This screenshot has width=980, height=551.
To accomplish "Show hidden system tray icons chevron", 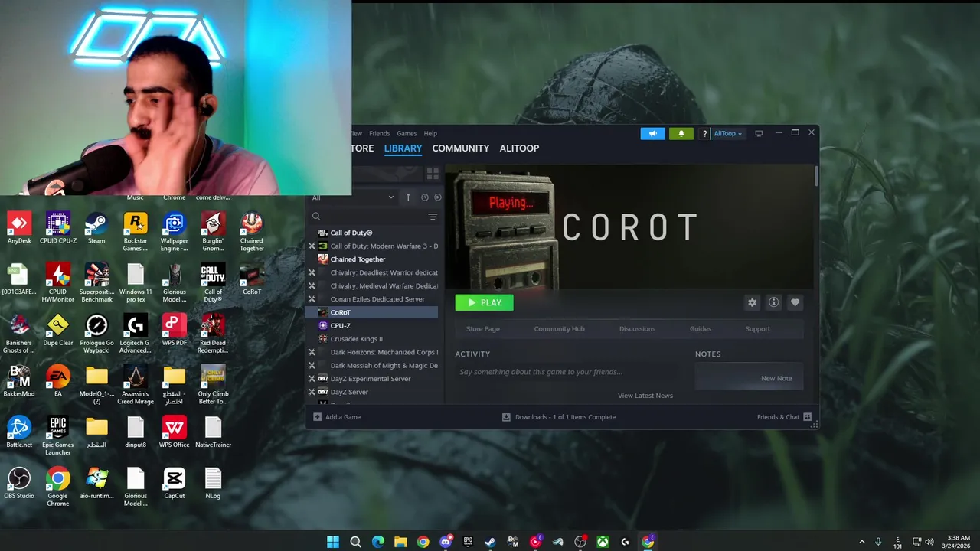I will [861, 542].
